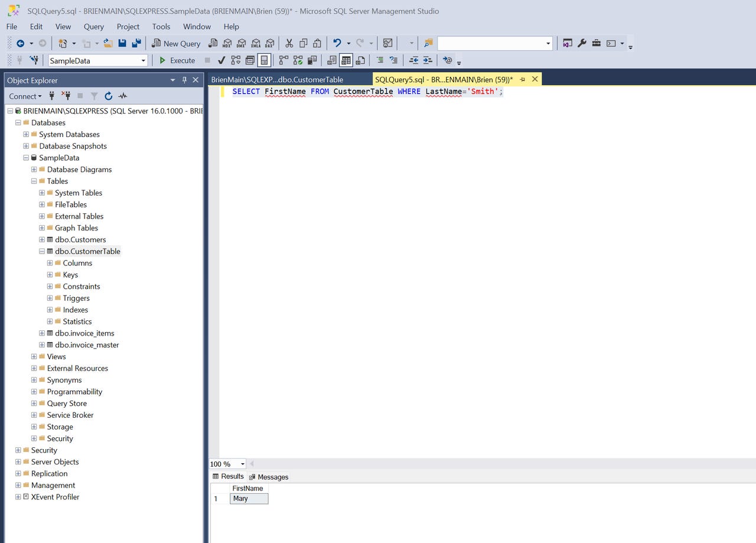Screen dimensions: 756x543
Task: Click the Parse query checkmark icon
Action: [x=221, y=60]
